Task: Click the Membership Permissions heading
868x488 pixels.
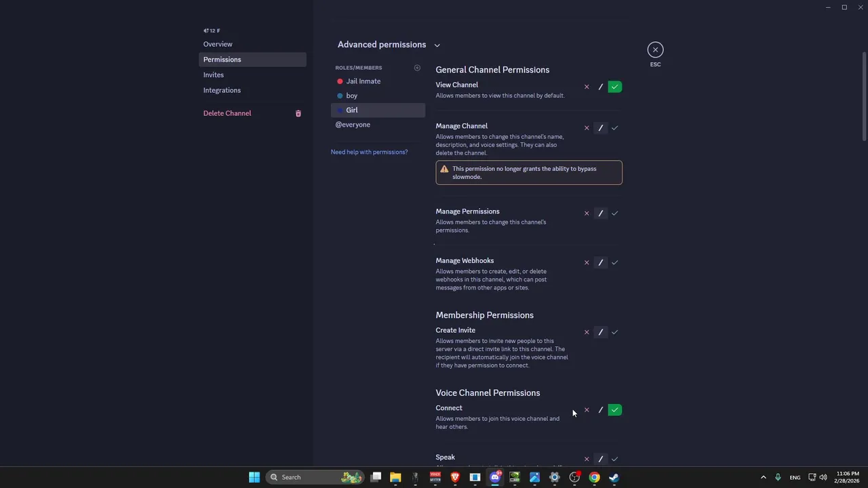Action: [484, 315]
